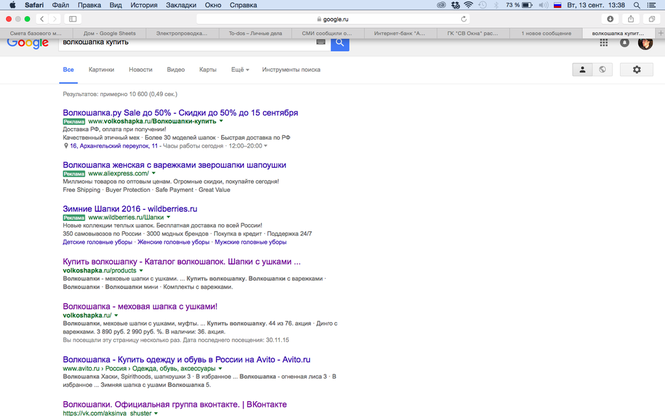665x416 pixels.
Task: Expand the opening hours dropdown 12:00–20:00
Action: (265, 146)
